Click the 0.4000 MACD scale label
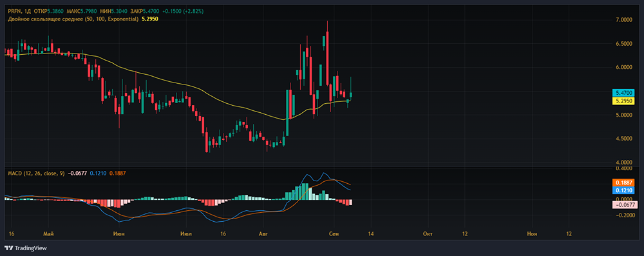The width and height of the screenshot is (644, 256). (x=624, y=169)
